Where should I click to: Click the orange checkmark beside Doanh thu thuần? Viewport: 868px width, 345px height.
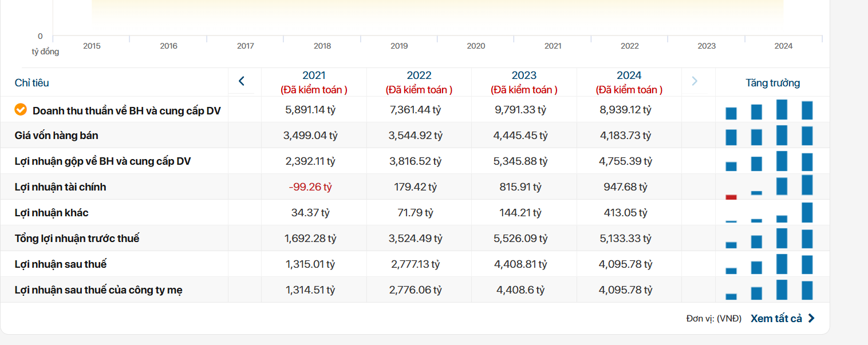[21, 109]
